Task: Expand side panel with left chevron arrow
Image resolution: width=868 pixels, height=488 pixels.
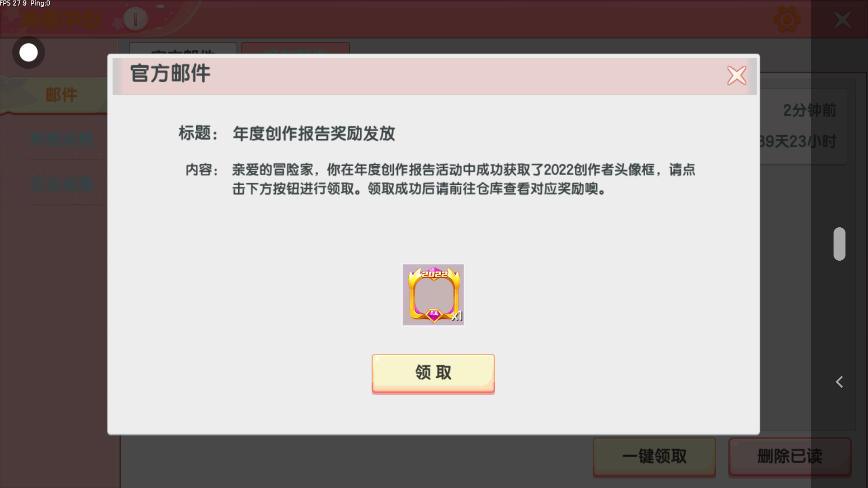Action: pos(839,382)
